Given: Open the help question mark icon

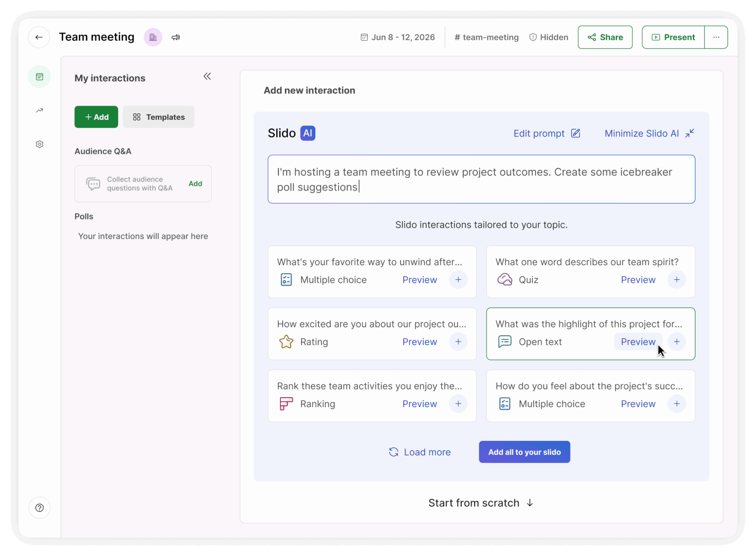Looking at the screenshot, I should (x=39, y=508).
